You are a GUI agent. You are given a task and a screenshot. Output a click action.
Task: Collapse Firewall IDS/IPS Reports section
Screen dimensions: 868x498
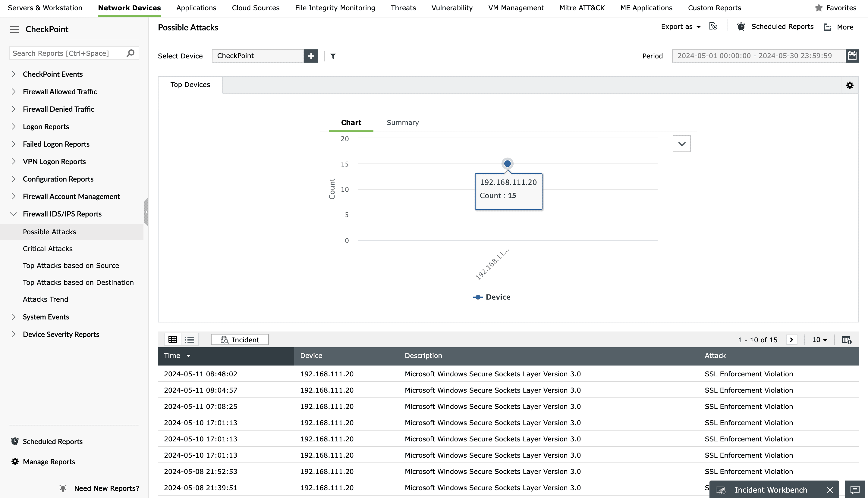[x=13, y=214]
